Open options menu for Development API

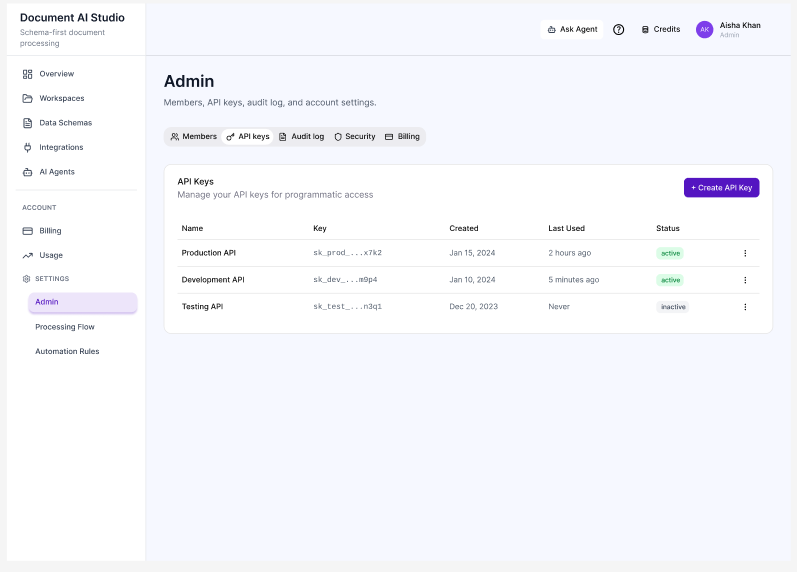[745, 280]
